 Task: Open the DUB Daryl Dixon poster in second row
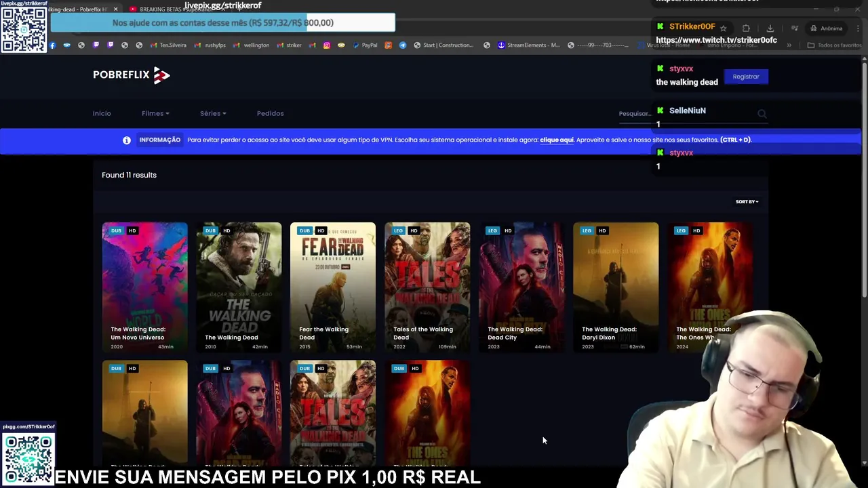(144, 413)
